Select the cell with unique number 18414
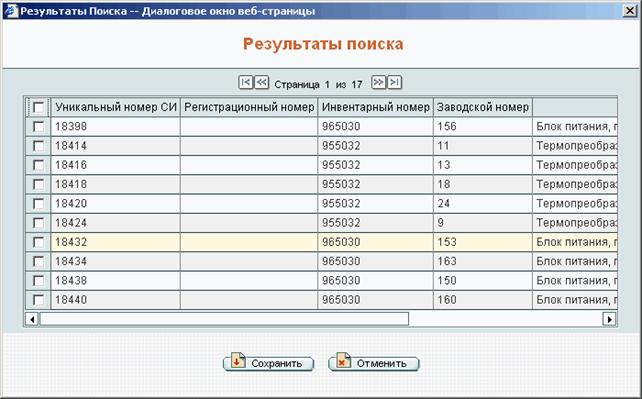Image resolution: width=642 pixels, height=399 pixels. click(x=115, y=146)
